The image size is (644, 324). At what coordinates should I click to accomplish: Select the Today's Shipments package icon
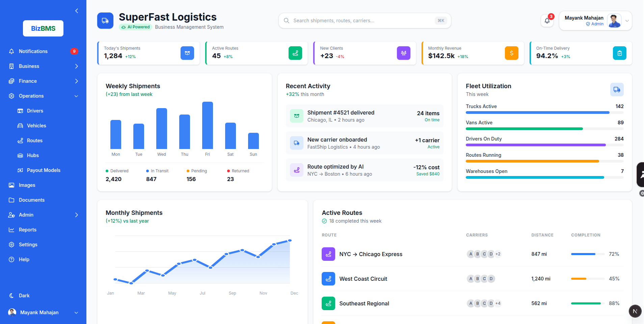[187, 53]
